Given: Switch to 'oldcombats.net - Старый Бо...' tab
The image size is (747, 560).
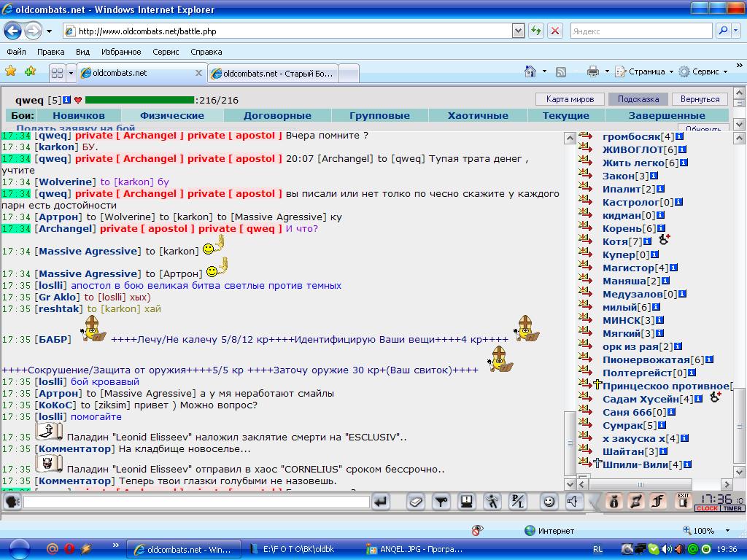Looking at the screenshot, I should coord(273,74).
